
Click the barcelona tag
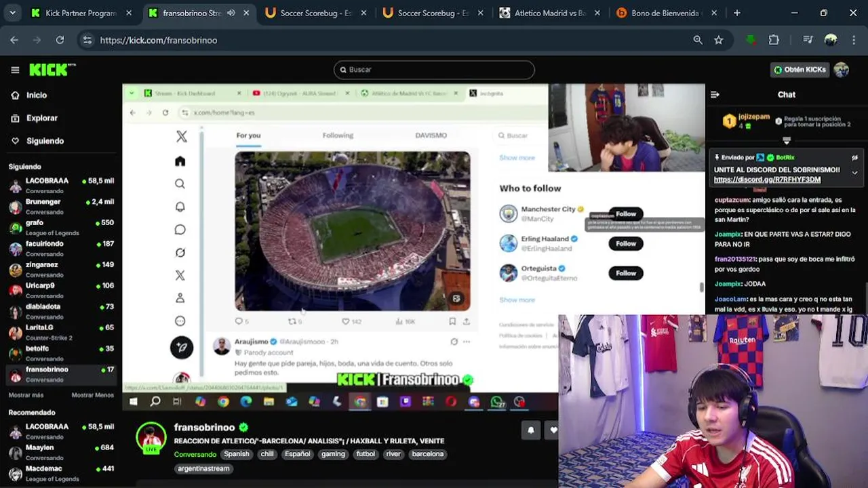(x=427, y=454)
